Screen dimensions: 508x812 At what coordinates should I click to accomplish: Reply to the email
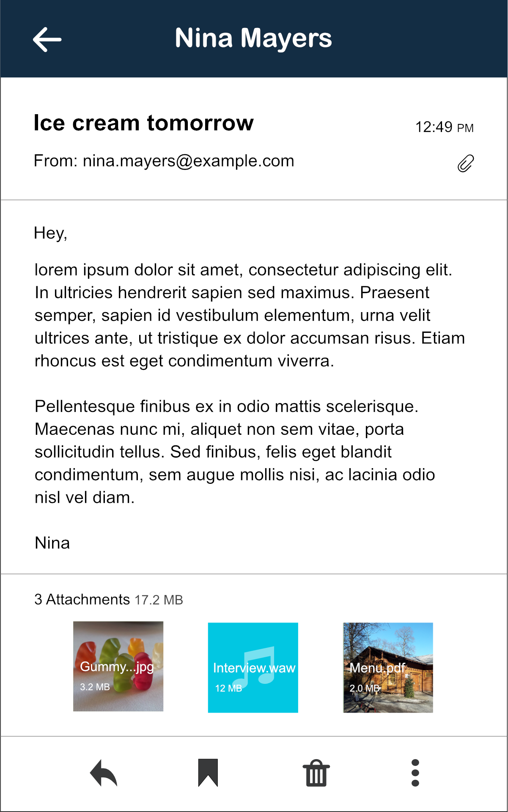[x=104, y=773]
